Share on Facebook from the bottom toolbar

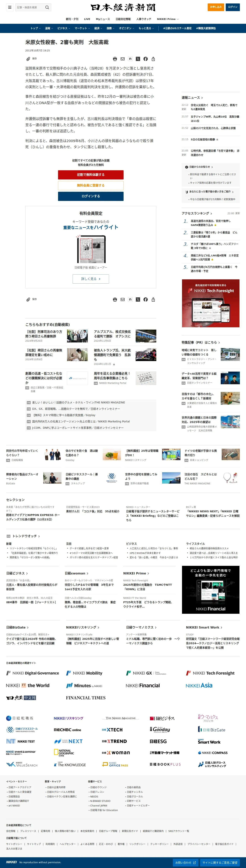[145, 299]
